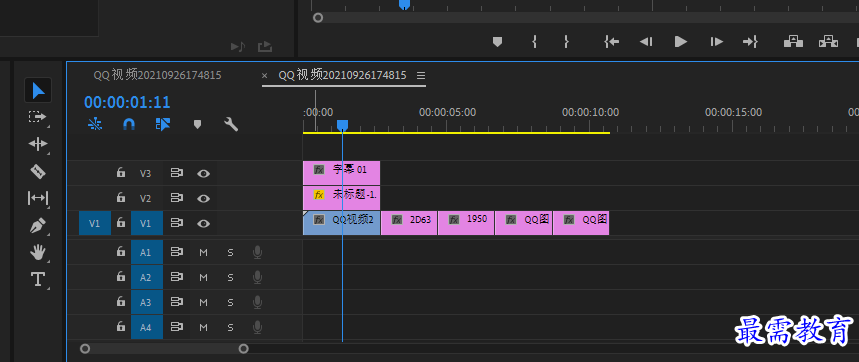Select the Slip tool

tap(38, 198)
